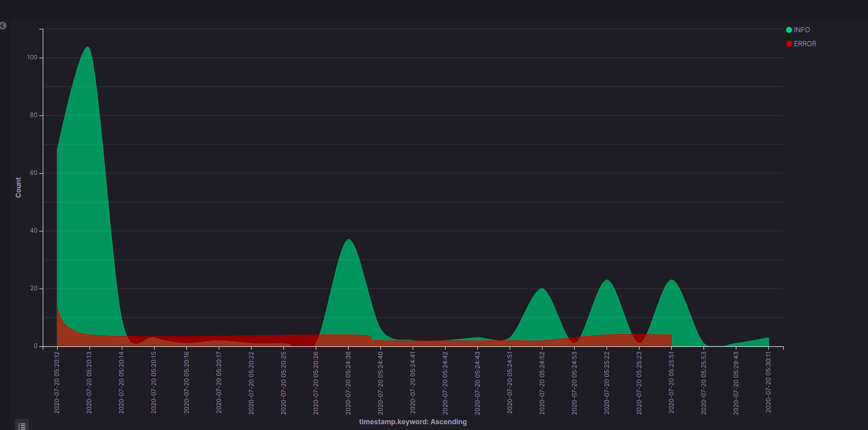The height and width of the screenshot is (430, 868).
Task: Click the 'timestamp.keyword: Ascending' axis title
Action: coord(413,422)
